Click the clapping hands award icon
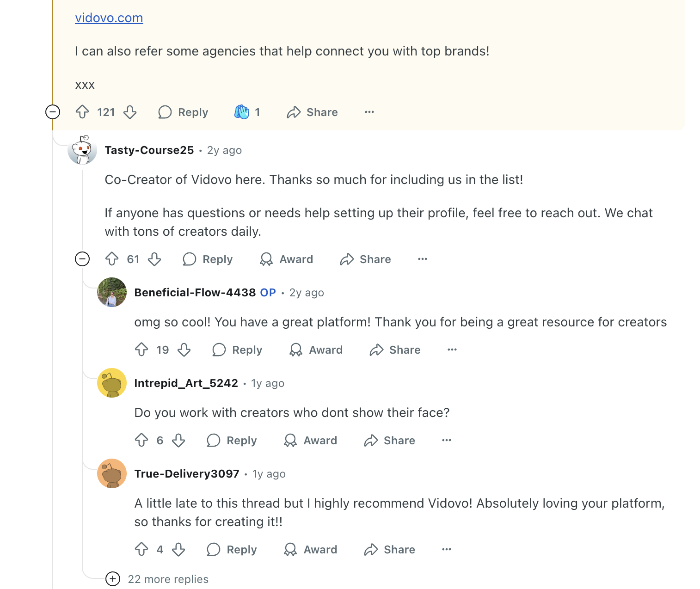 tap(242, 112)
